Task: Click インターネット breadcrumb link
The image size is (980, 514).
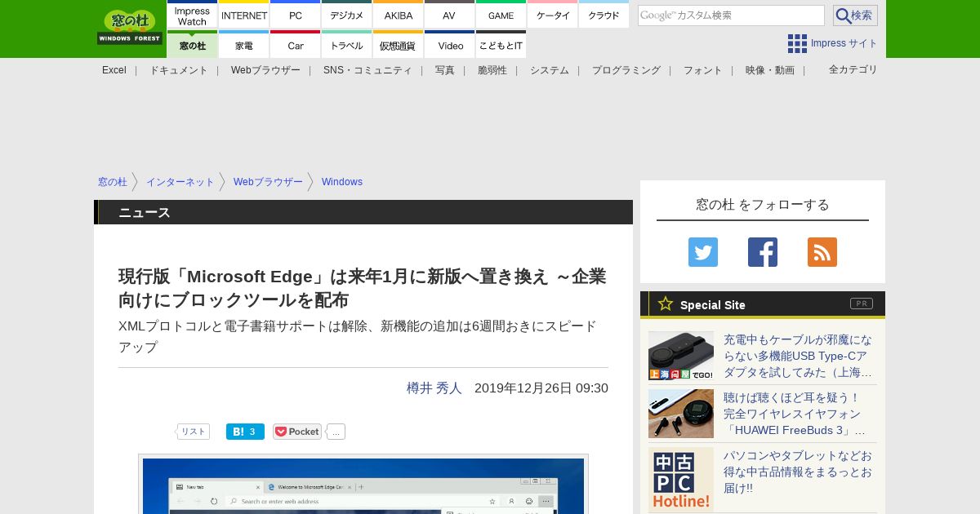Action: [180, 182]
